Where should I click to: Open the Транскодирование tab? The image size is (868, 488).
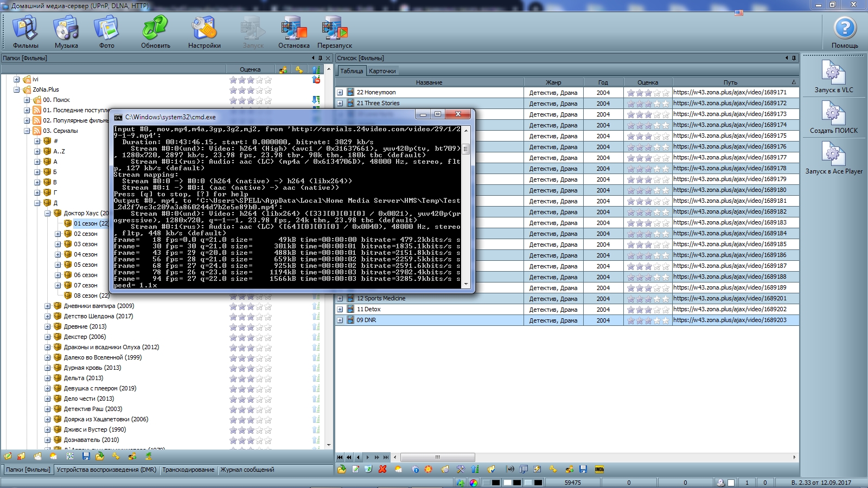point(188,470)
